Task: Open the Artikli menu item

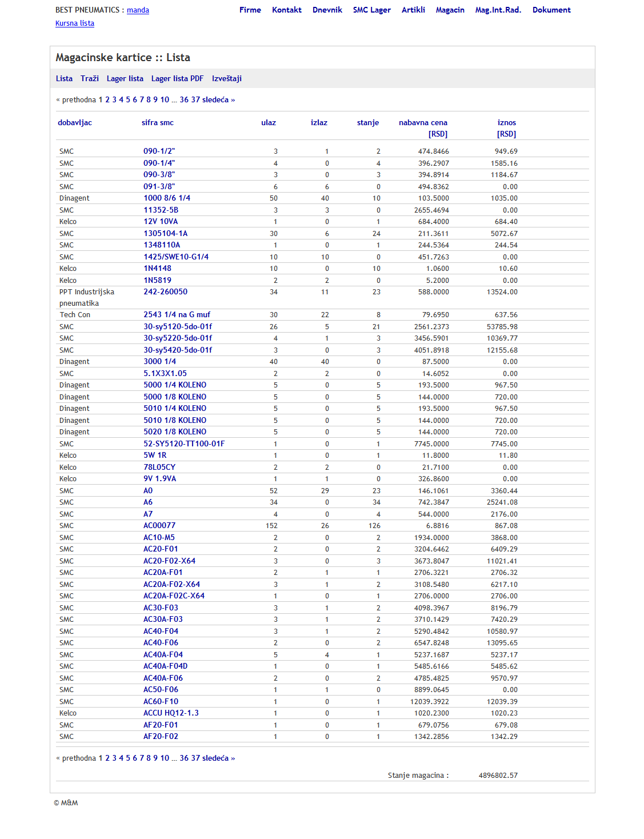Action: click(x=413, y=10)
